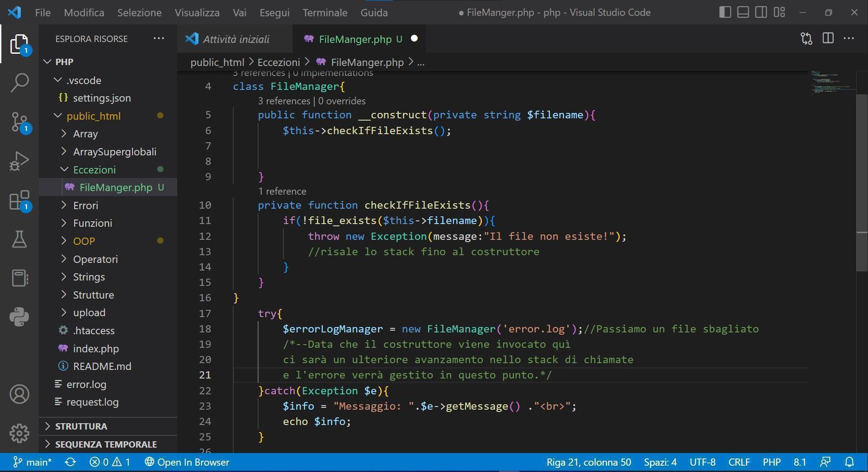This screenshot has width=868, height=472.
Task: Split the editor to the right
Action: point(828,38)
